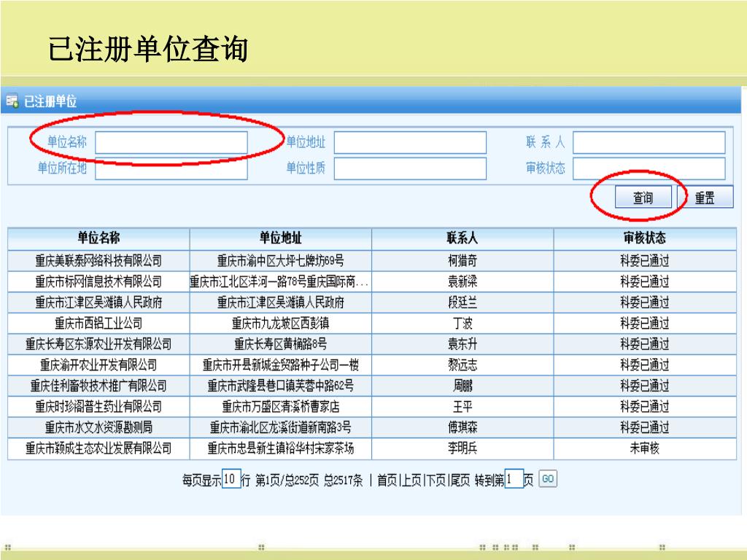
Task: Click the 单位地址 column header
Action: tap(281, 238)
